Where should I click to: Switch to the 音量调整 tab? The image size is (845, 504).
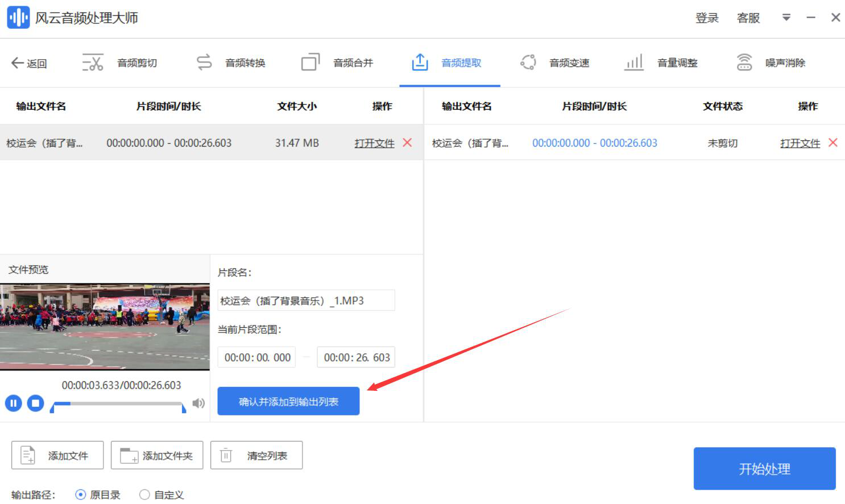coord(677,63)
